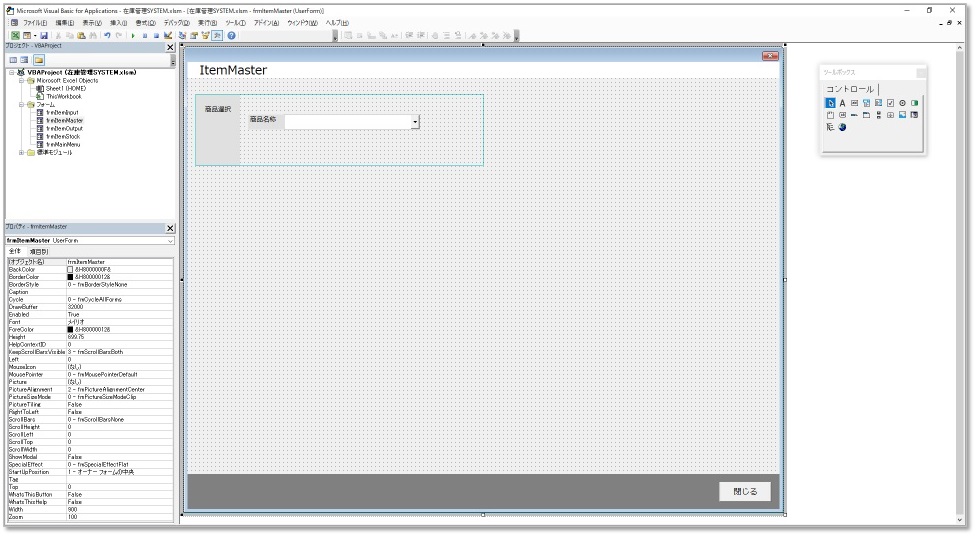Click the ForeColor swatch in Properties
The height and width of the screenshot is (536, 976).
click(x=70, y=329)
